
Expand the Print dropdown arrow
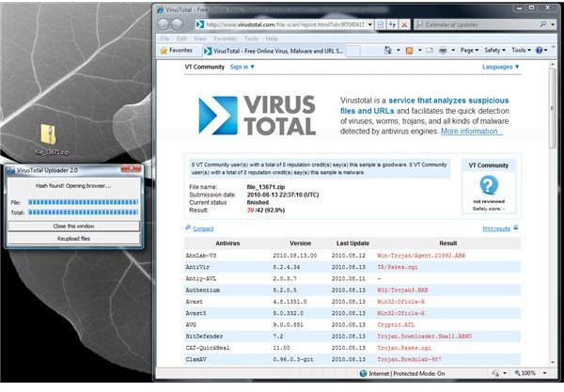click(x=453, y=51)
